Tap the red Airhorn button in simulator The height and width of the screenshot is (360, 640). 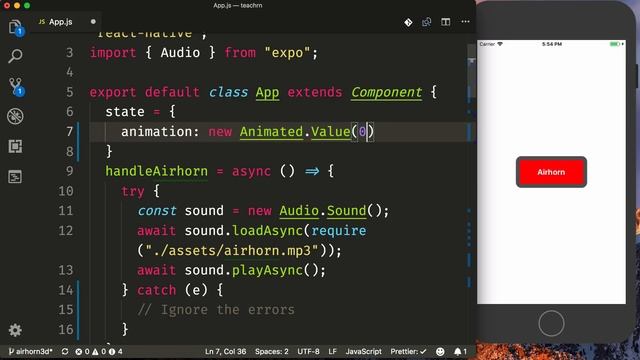(551, 172)
